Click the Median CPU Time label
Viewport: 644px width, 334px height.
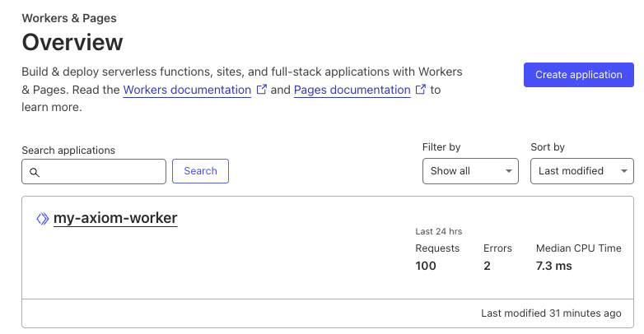579,248
